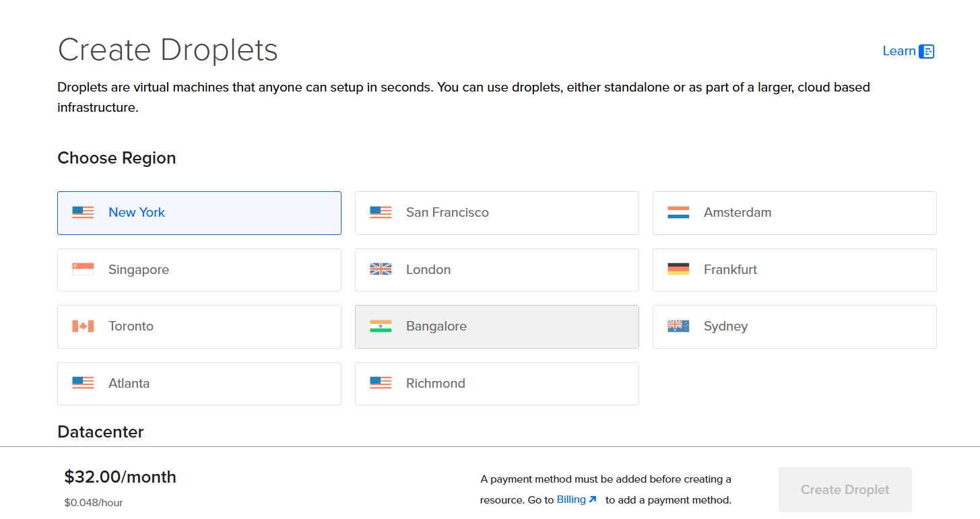Choose the Amsterdam region option
The width and height of the screenshot is (980, 519).
point(794,213)
